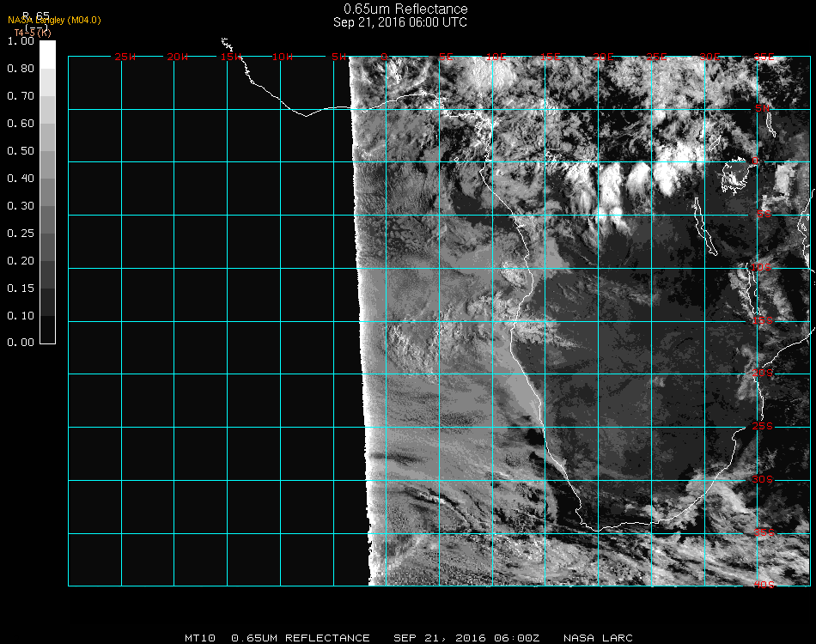Click the 15W longitude label
Image resolution: width=816 pixels, height=644 pixels.
pos(230,57)
